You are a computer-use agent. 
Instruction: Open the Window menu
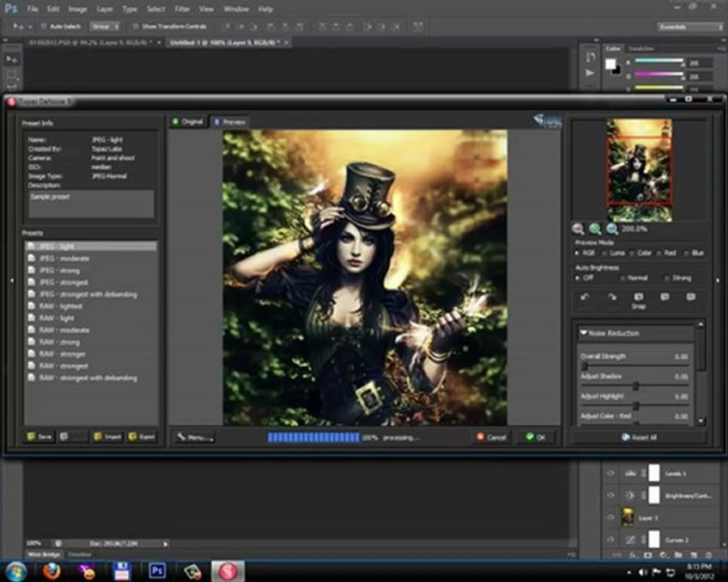pos(236,9)
